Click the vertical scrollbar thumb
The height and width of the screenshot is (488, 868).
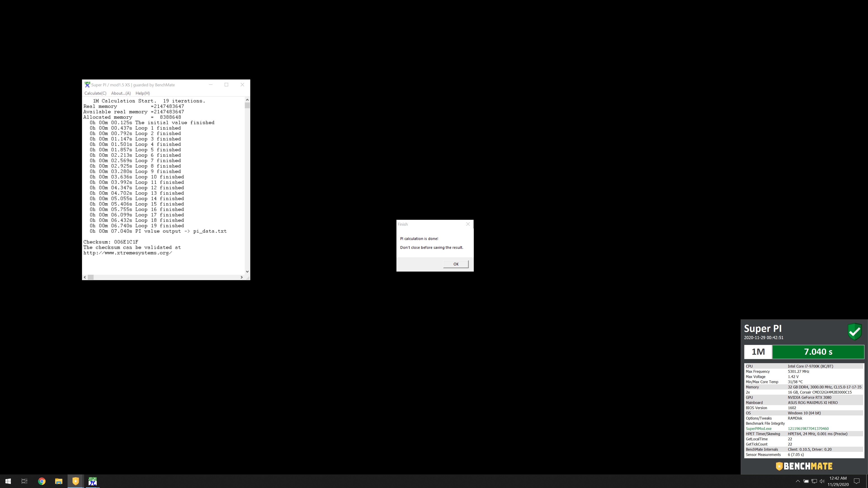tap(247, 106)
